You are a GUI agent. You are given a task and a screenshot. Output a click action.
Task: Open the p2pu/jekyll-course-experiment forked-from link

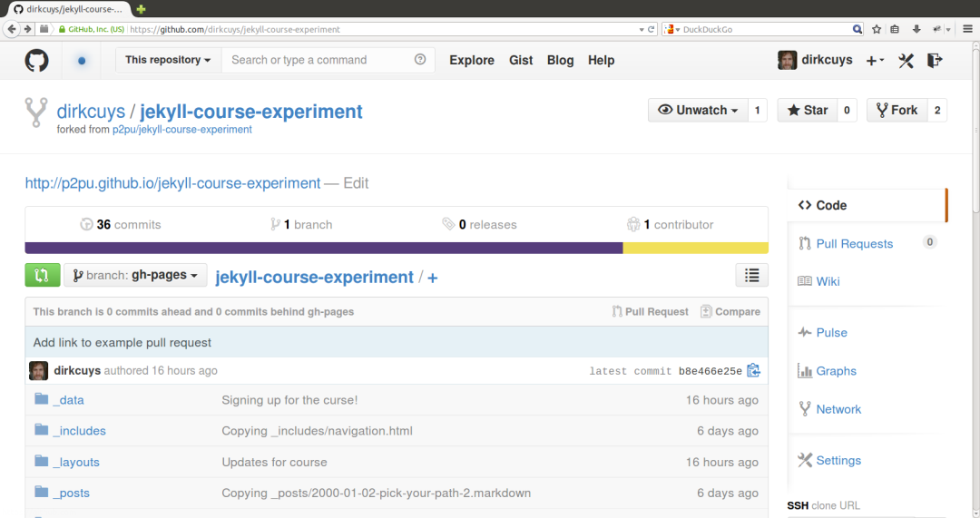(181, 130)
